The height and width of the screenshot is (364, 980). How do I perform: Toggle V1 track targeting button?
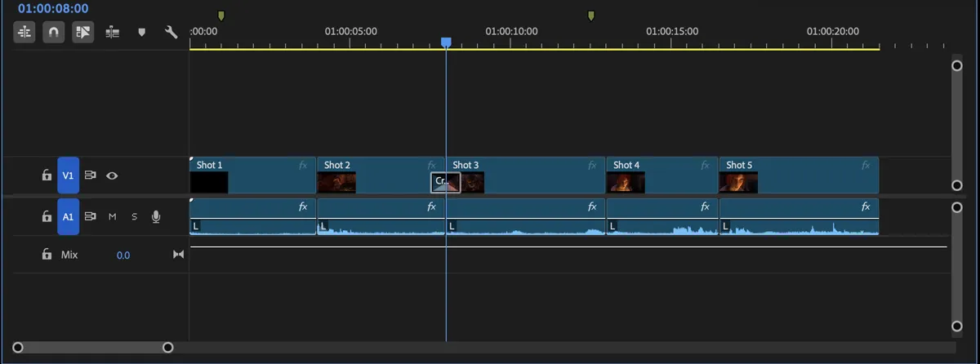(68, 175)
